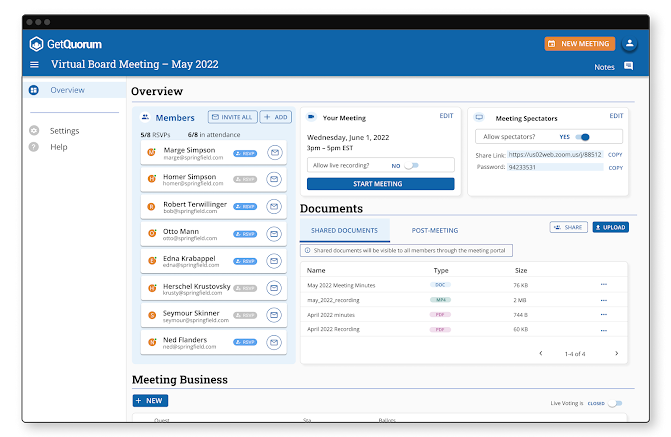Screen dimensions: 671x437
Task: Switch to the Post-Meeting tab
Action: click(434, 229)
